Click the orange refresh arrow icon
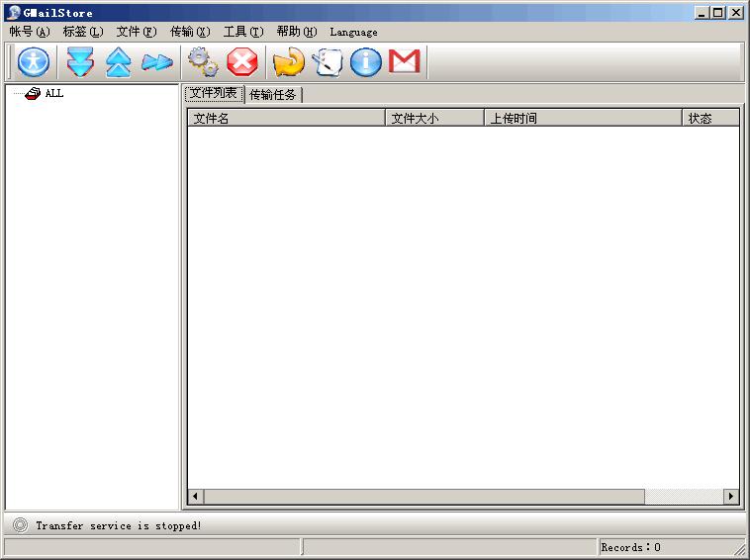Screen dimensions: 750x560 pyautogui.click(x=289, y=62)
